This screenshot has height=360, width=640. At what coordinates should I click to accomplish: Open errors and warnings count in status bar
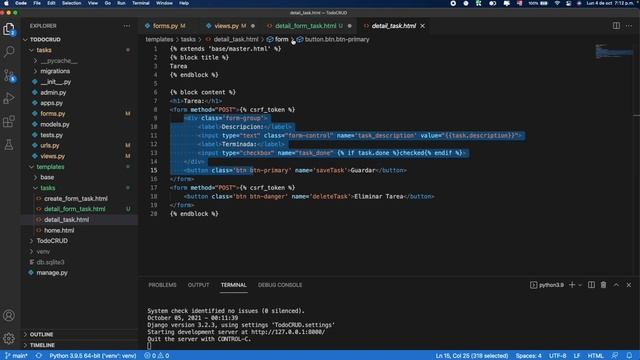(x=157, y=356)
